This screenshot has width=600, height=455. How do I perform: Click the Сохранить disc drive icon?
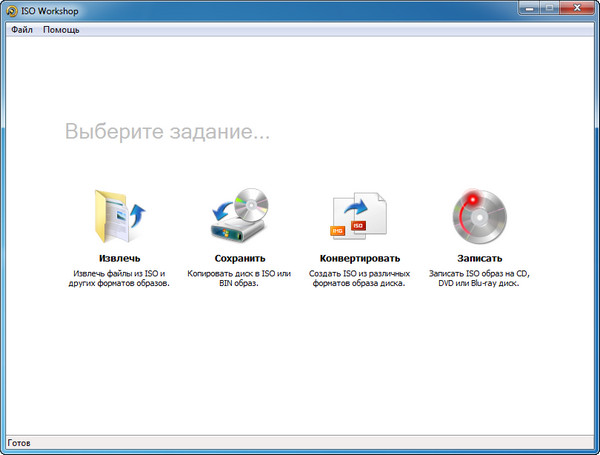coord(239,214)
